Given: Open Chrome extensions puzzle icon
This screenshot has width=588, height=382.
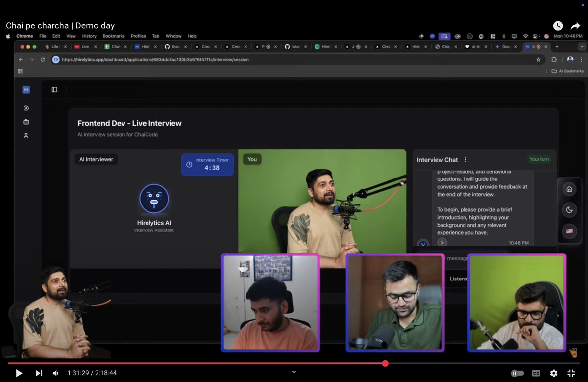Looking at the screenshot, I should pos(554,59).
